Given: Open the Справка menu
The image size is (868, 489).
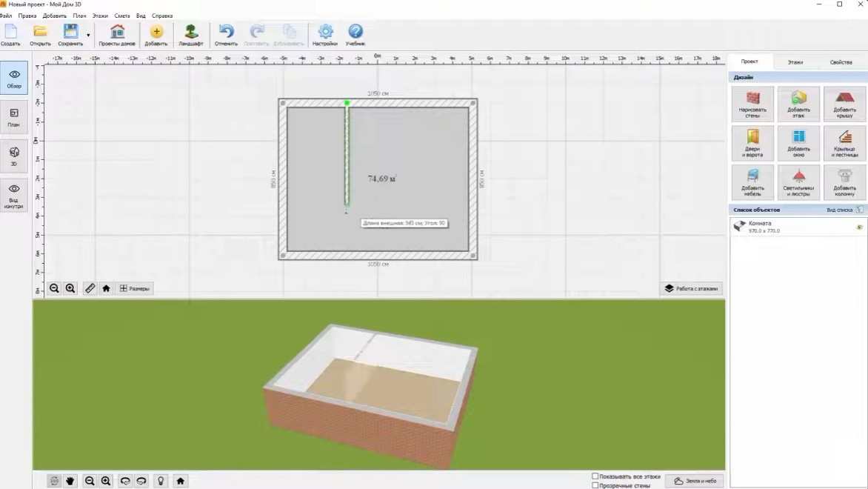Looking at the screenshot, I should (162, 16).
